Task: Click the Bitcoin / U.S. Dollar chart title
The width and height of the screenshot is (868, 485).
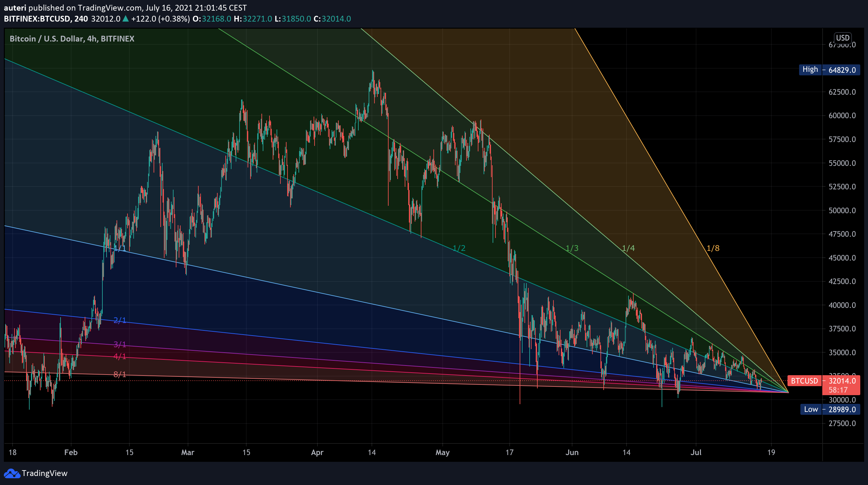Action: 72,39
